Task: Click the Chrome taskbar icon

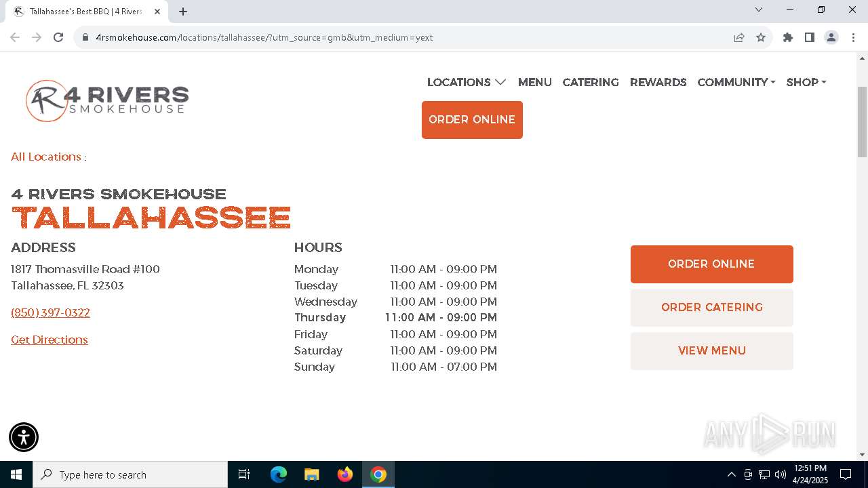Action: [378, 474]
